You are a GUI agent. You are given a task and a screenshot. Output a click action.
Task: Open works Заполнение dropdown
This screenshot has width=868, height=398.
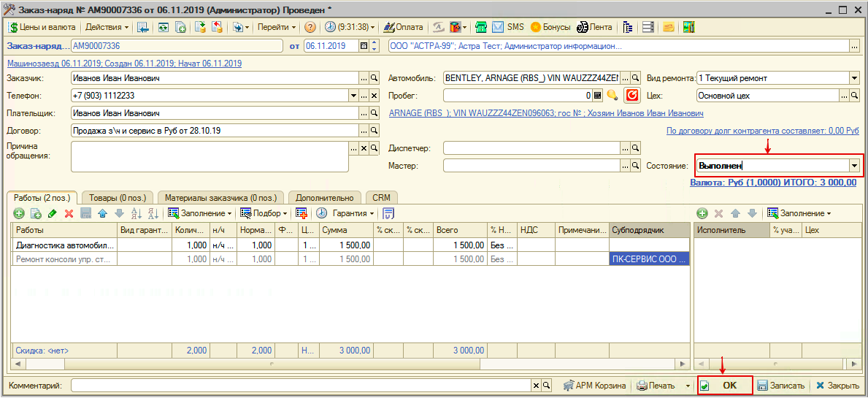click(200, 213)
